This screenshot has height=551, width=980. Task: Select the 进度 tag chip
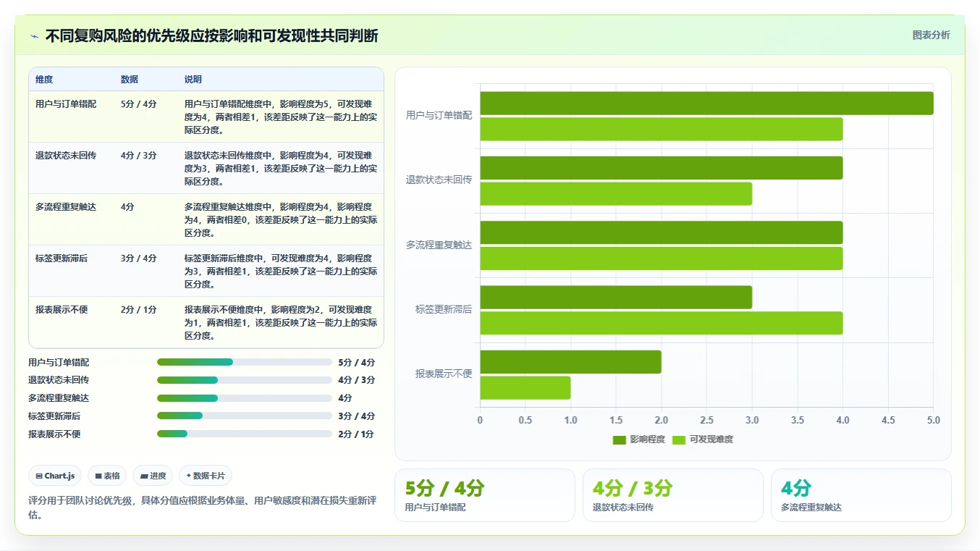pyautogui.click(x=153, y=476)
